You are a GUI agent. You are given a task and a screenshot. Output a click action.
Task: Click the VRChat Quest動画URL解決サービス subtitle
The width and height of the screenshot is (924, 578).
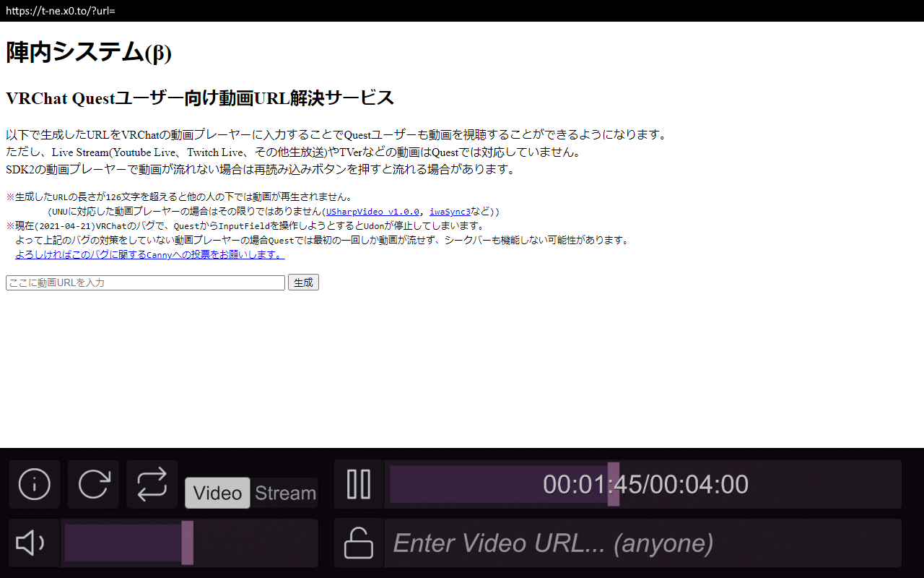point(200,98)
